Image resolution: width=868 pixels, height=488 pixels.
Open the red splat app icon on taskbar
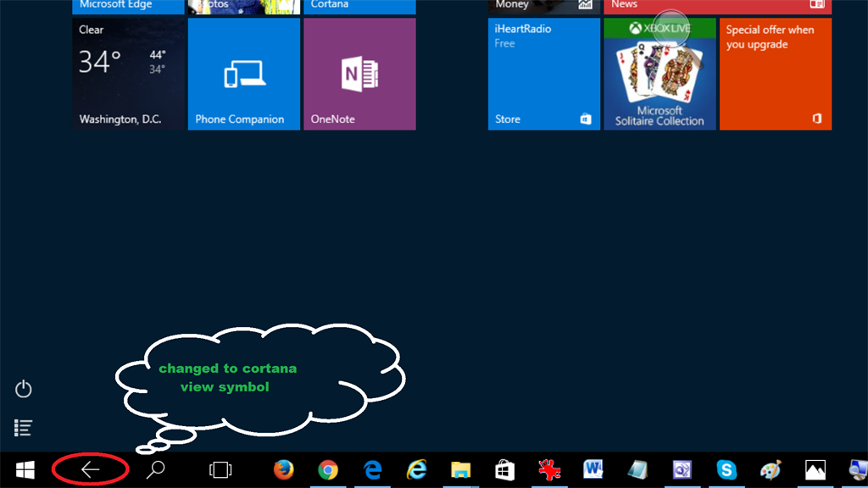(549, 469)
